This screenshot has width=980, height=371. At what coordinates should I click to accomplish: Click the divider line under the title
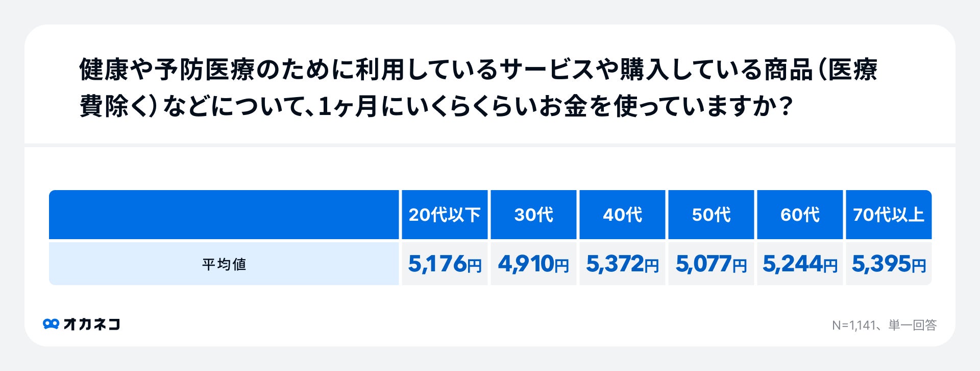tap(490, 145)
